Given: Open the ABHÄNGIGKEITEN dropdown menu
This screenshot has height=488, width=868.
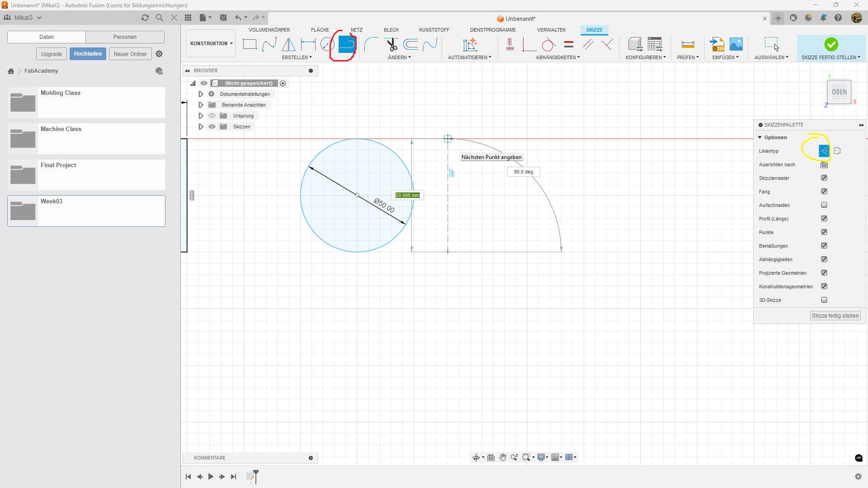Looking at the screenshot, I should pyautogui.click(x=558, y=57).
